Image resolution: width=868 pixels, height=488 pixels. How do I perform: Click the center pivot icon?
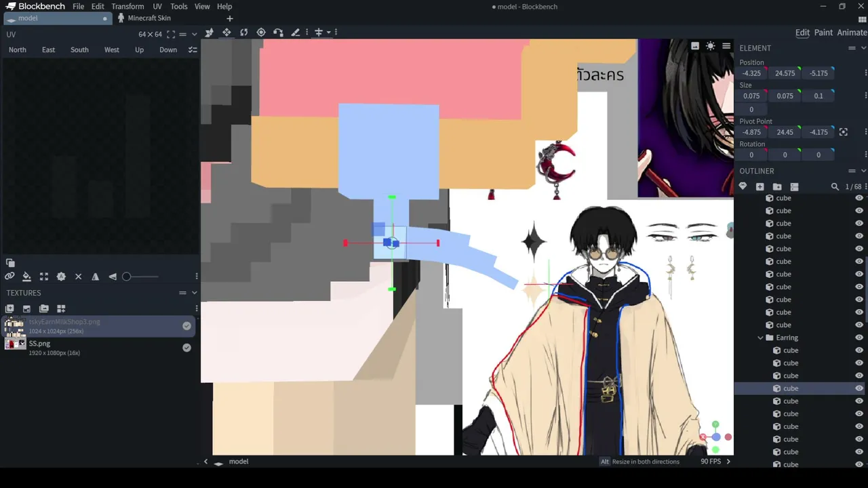pyautogui.click(x=844, y=132)
